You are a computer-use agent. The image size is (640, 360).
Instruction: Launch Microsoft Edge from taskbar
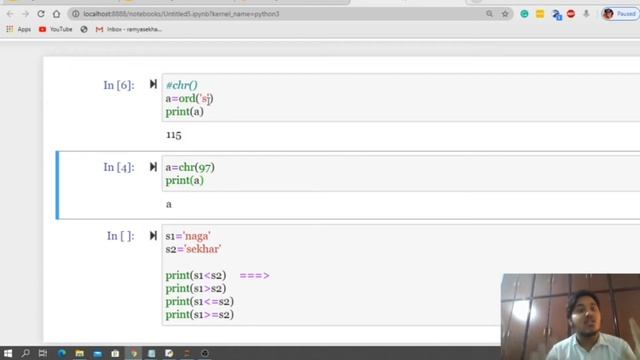point(62,353)
